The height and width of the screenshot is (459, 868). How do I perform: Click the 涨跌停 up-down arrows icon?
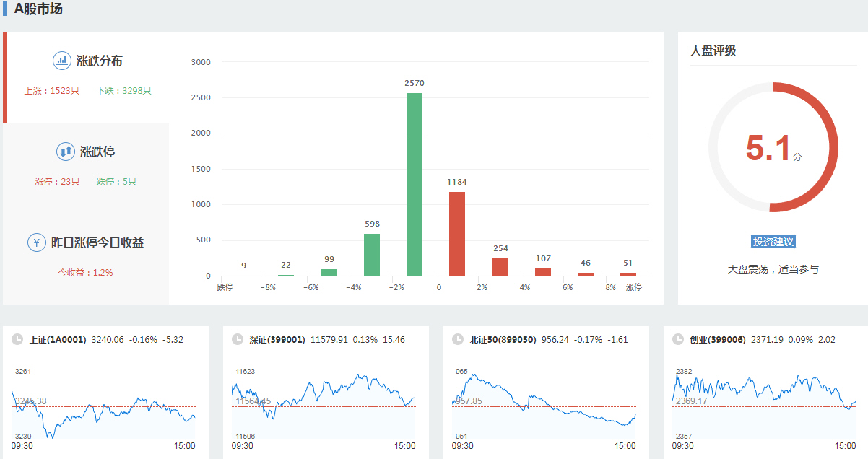tap(66, 152)
